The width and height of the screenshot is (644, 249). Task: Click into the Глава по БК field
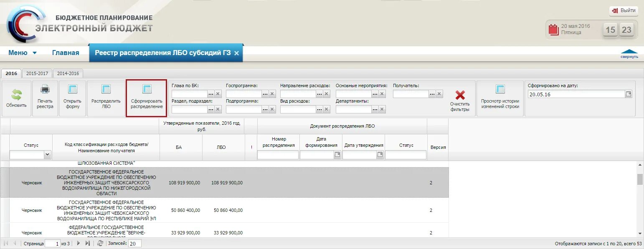pos(189,94)
